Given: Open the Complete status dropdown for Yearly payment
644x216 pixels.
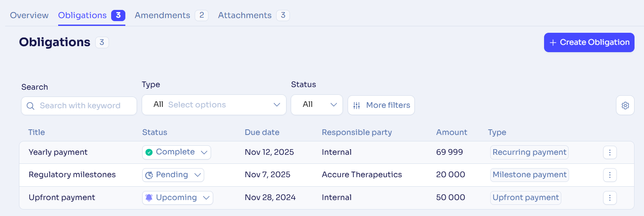Looking at the screenshot, I should pos(177,152).
